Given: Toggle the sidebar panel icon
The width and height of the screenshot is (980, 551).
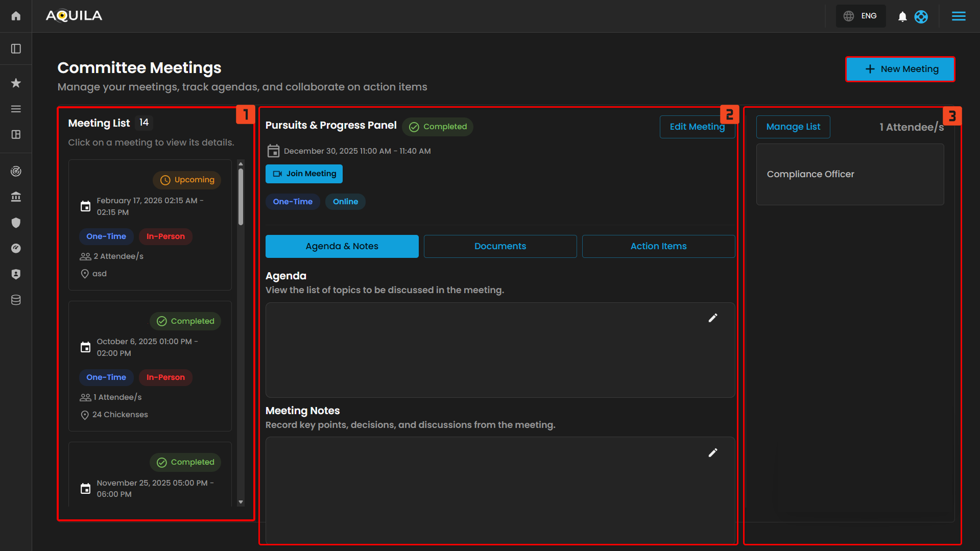Looking at the screenshot, I should click(x=16, y=49).
